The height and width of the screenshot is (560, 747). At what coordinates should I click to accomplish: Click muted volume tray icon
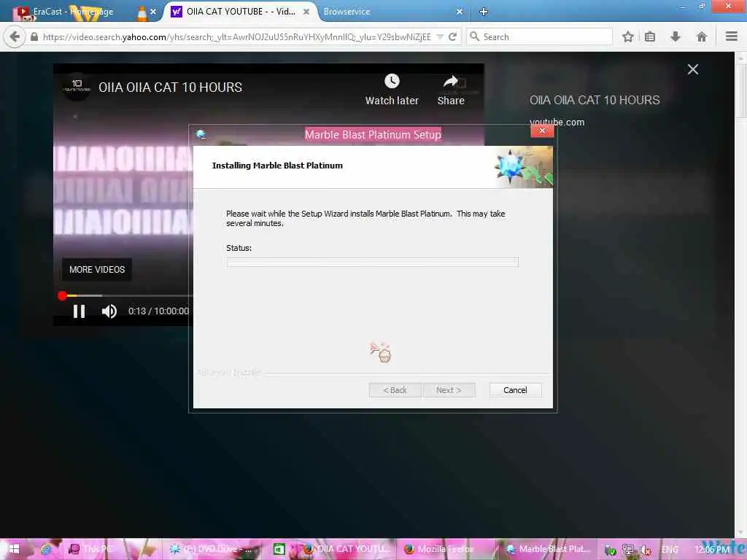[x=646, y=550]
